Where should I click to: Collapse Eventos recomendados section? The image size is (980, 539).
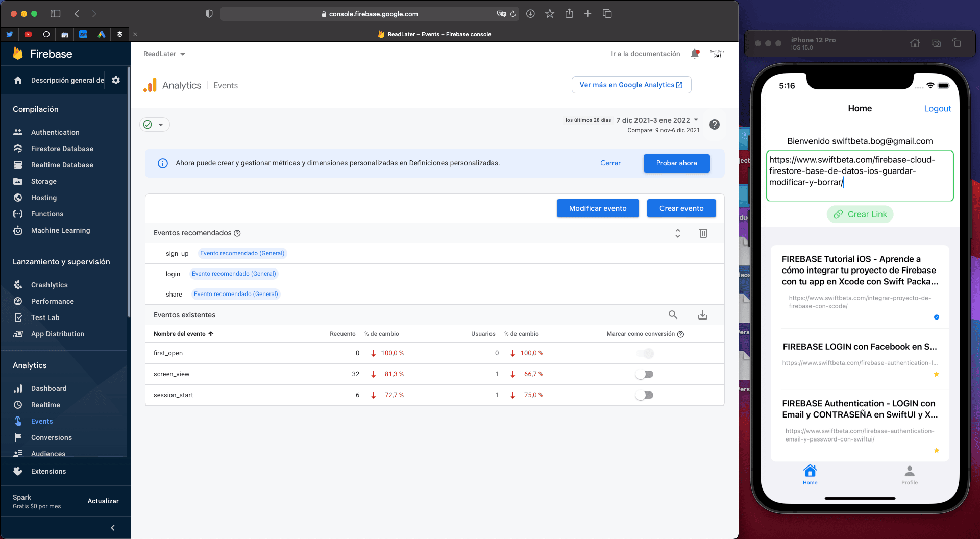click(x=678, y=233)
